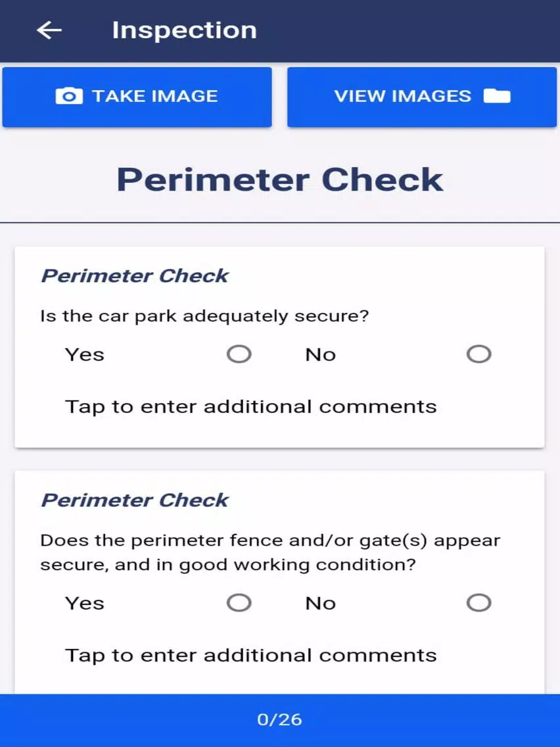Click the Inspection header title
The height and width of the screenshot is (747, 560).
pos(184,30)
